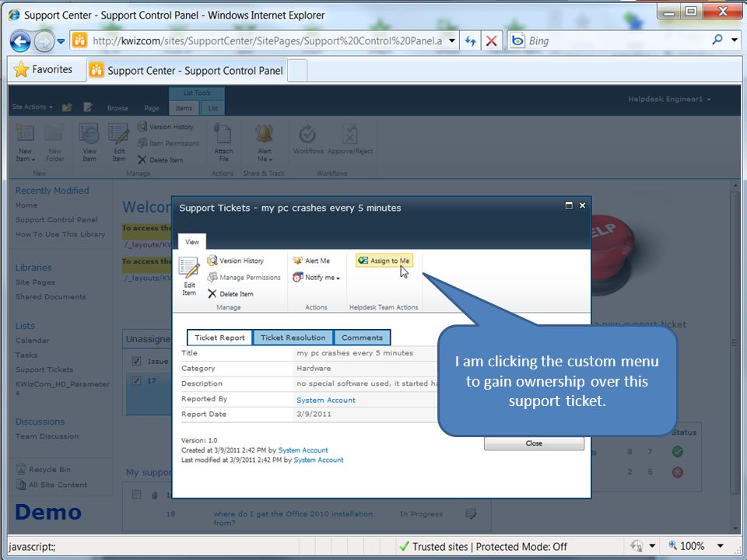Click the address bar URL field

[x=267, y=41]
